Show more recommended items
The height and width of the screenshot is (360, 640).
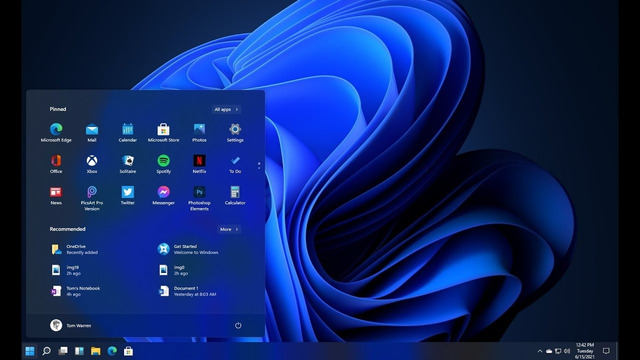pyautogui.click(x=229, y=229)
